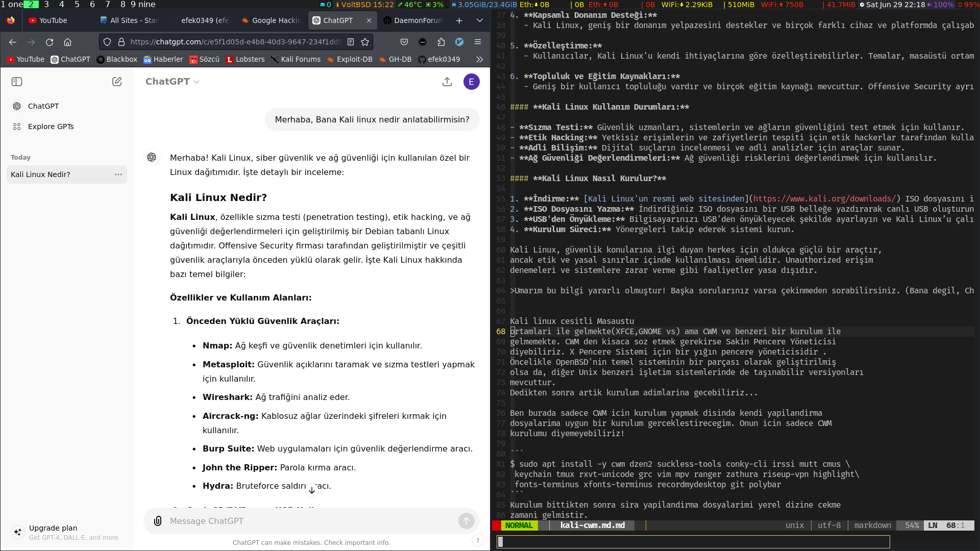Open the GH-DB bookmark
Viewport: 980px width, 551px height.
tap(395, 59)
